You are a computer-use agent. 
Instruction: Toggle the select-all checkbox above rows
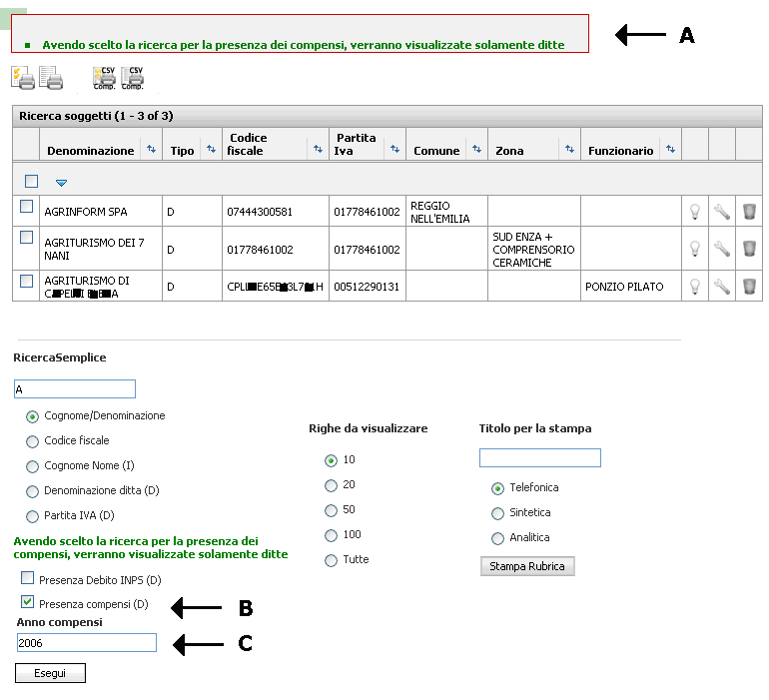31,182
